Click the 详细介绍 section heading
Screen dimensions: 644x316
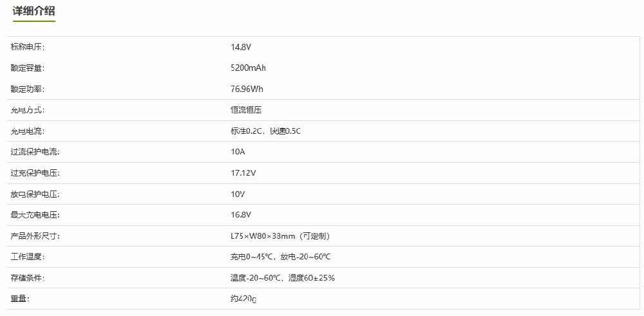33,11
